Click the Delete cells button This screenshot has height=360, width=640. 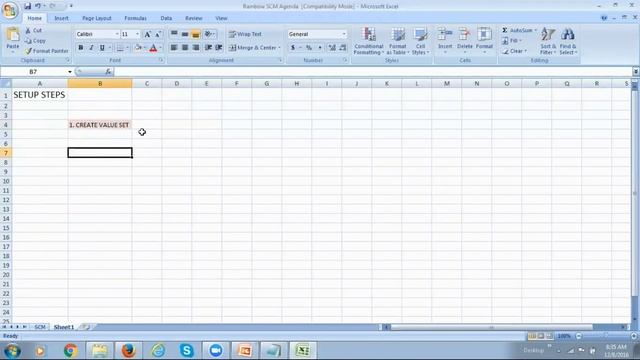(464, 39)
